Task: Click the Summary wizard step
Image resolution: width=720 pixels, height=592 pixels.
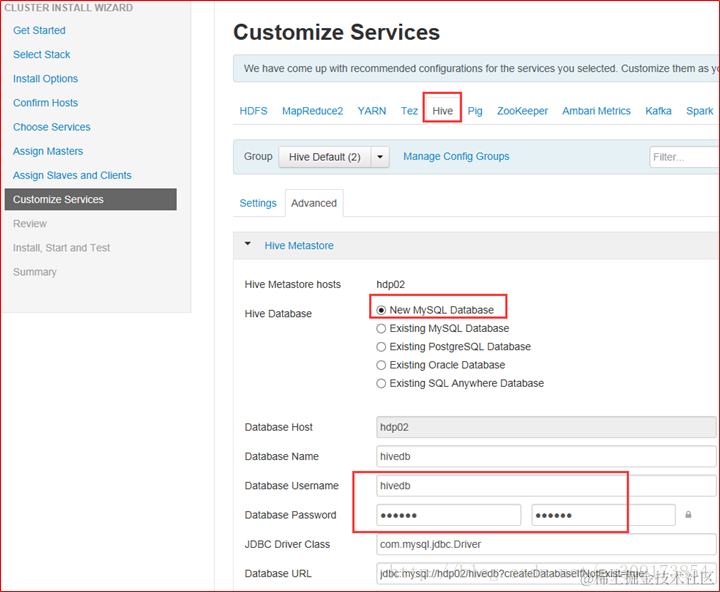Action: pyautogui.click(x=34, y=272)
